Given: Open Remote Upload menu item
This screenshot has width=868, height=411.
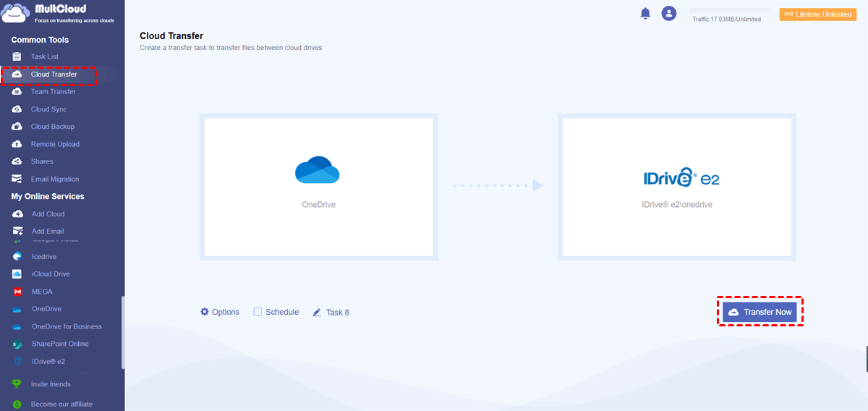Looking at the screenshot, I should tap(55, 144).
